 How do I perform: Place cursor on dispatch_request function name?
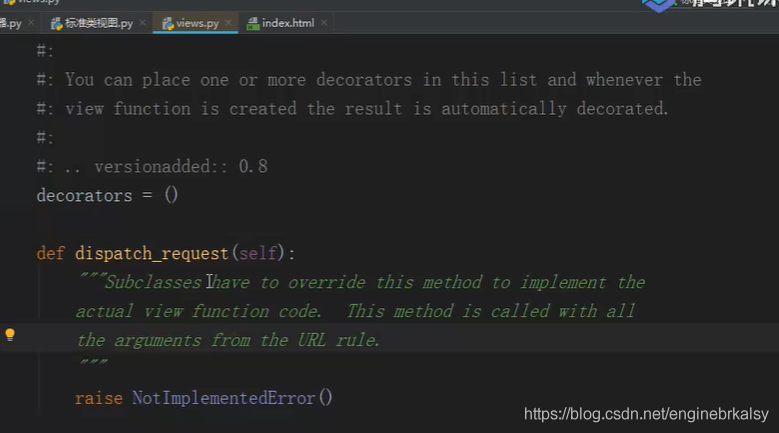151,253
